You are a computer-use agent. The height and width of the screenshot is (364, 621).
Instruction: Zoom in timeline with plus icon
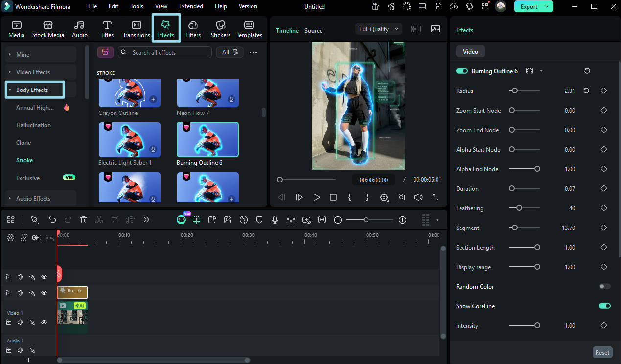[402, 220]
